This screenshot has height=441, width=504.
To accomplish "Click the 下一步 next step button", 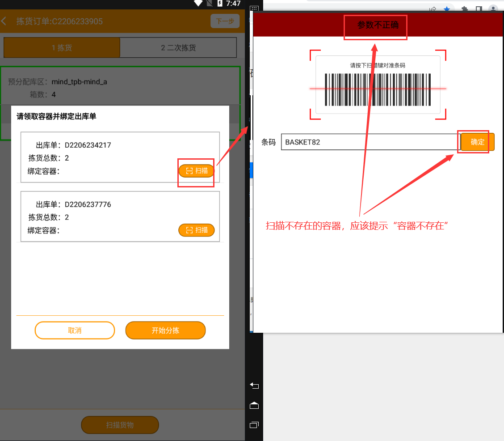I will click(x=225, y=21).
